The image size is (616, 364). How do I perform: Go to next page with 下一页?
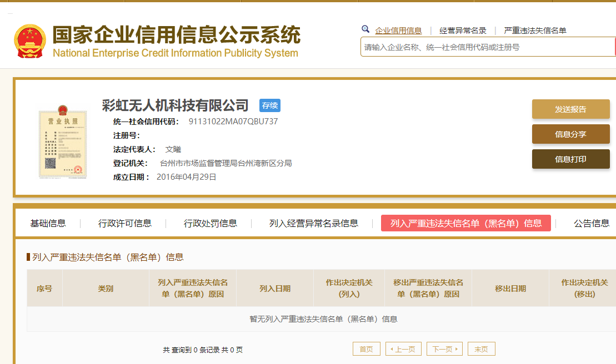(445, 348)
